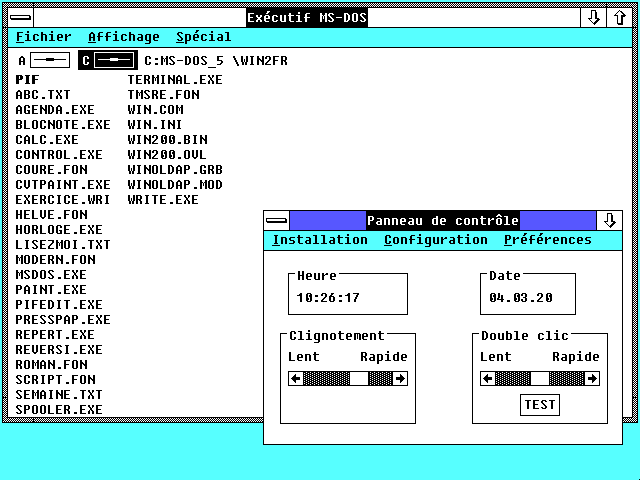The height and width of the screenshot is (480, 640).
Task: Click the path C:MS-DOS_5 \WIN2FR
Action: (x=216, y=61)
